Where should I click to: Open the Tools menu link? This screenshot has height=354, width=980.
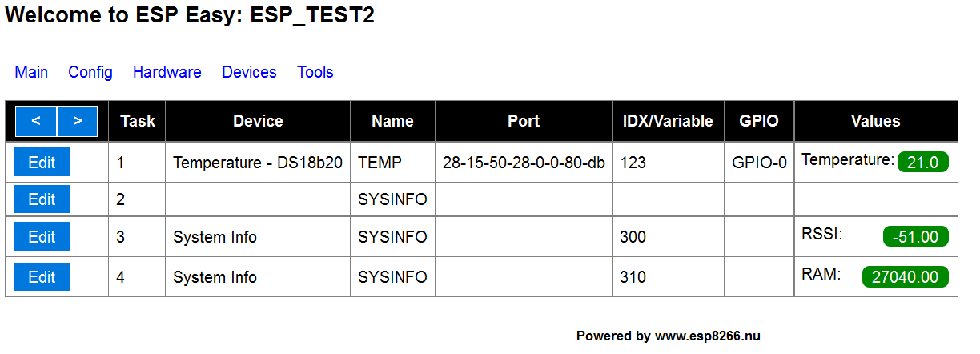[x=315, y=72]
